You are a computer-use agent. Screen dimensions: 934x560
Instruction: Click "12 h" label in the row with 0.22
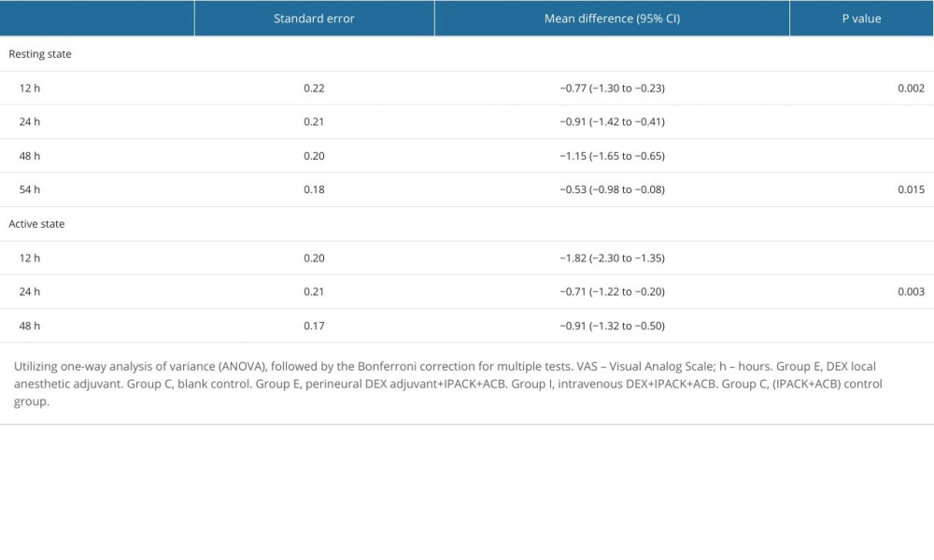pyautogui.click(x=30, y=88)
